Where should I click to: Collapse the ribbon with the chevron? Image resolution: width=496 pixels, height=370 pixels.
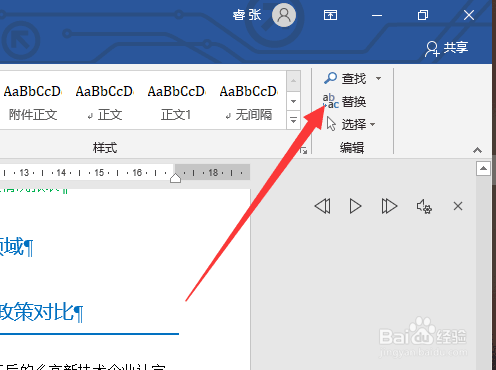tap(477, 150)
